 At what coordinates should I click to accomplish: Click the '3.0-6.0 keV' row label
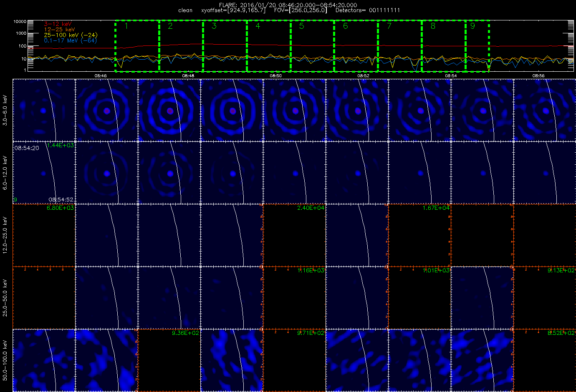5,110
